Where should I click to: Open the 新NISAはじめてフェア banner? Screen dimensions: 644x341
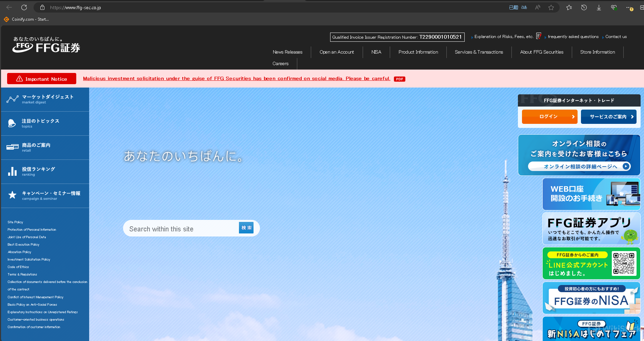[x=591, y=329]
